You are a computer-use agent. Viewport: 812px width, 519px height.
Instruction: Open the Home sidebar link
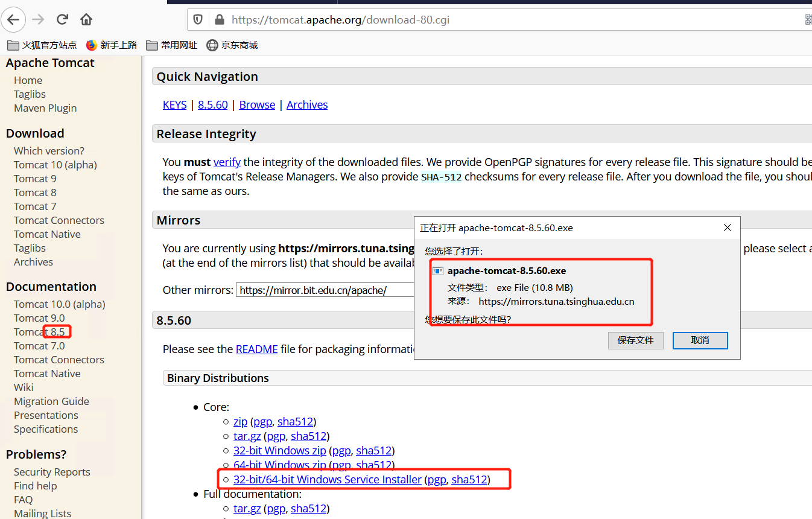[28, 80]
